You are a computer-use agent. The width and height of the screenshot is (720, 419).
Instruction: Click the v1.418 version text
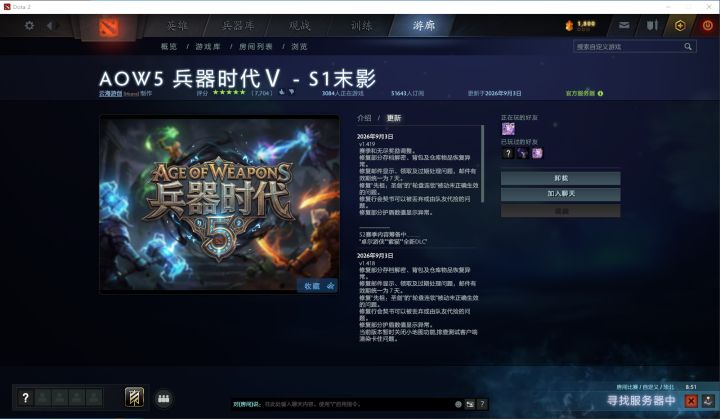click(x=367, y=263)
